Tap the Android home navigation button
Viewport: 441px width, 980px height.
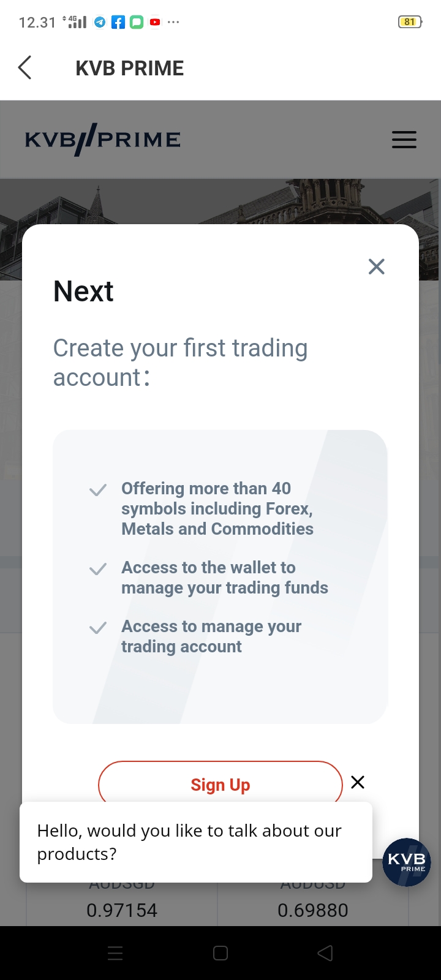click(x=221, y=953)
